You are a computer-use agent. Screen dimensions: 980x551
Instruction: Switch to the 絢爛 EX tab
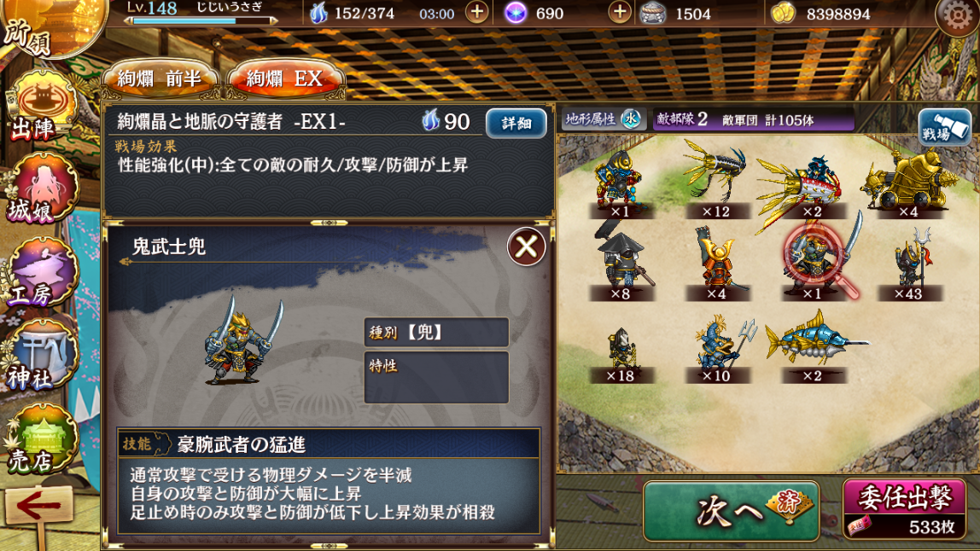coord(285,79)
